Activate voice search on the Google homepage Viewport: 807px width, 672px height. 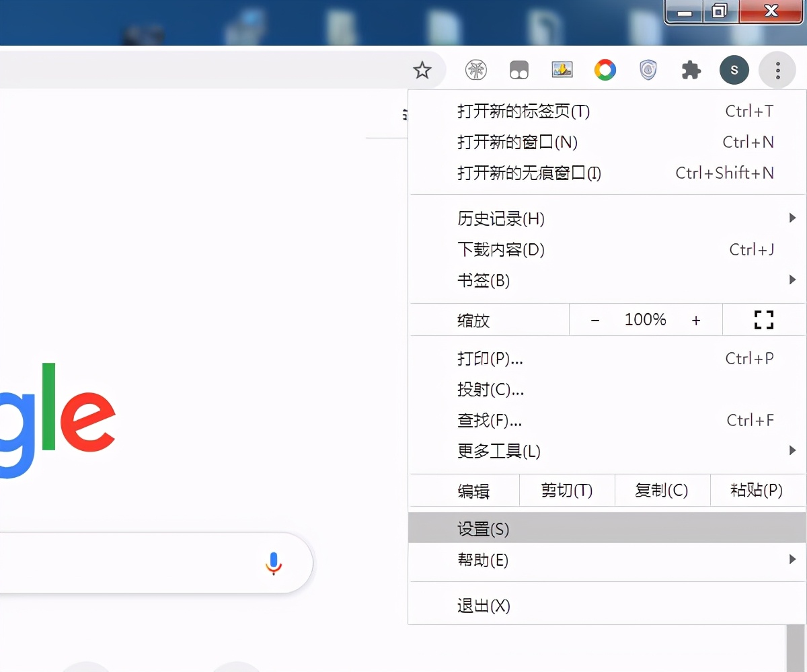[x=273, y=563]
